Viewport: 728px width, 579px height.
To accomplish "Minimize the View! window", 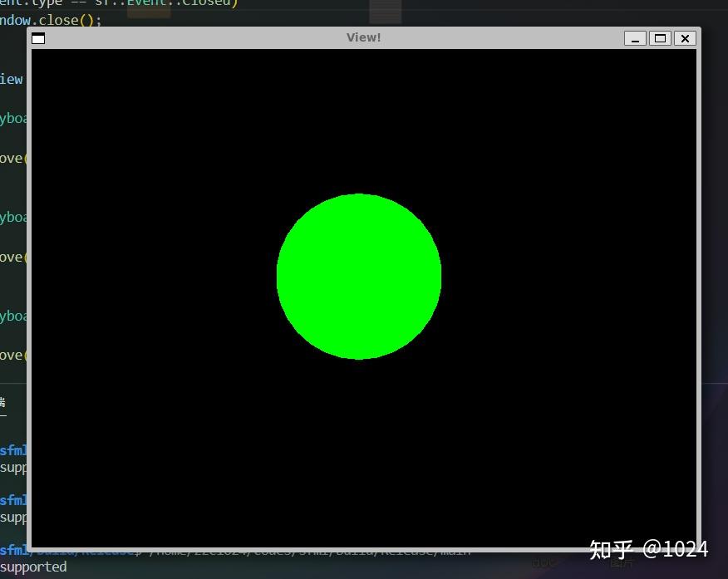I will pos(635,38).
